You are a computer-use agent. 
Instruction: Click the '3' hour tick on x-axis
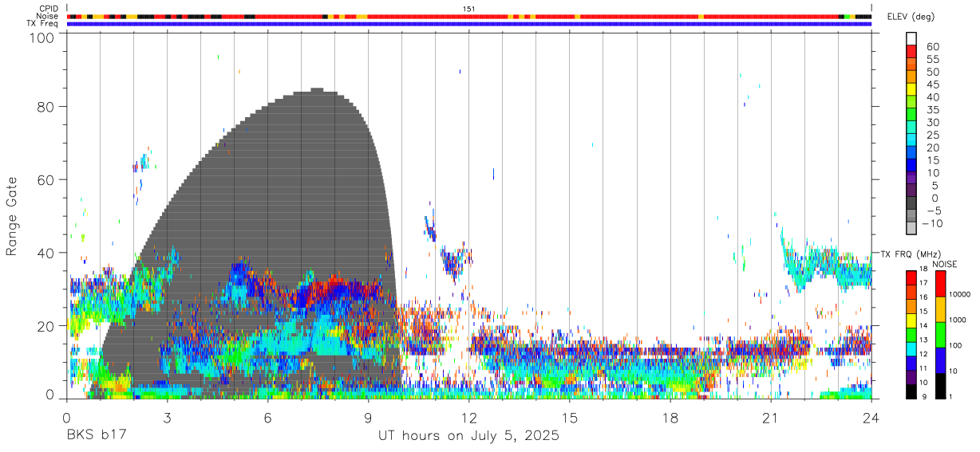pos(168,418)
